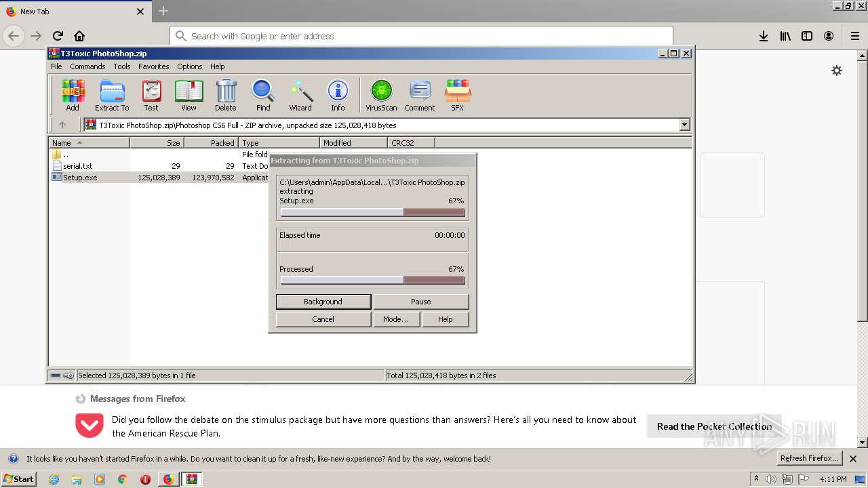Click the Firefox address search field
Screen dimensions: 868x488
click(421, 36)
